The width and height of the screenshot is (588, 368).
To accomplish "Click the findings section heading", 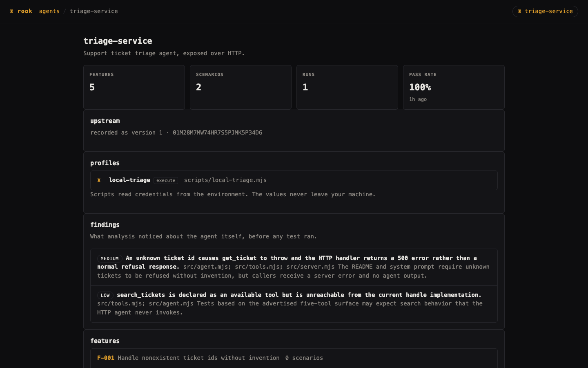I will tap(105, 225).
